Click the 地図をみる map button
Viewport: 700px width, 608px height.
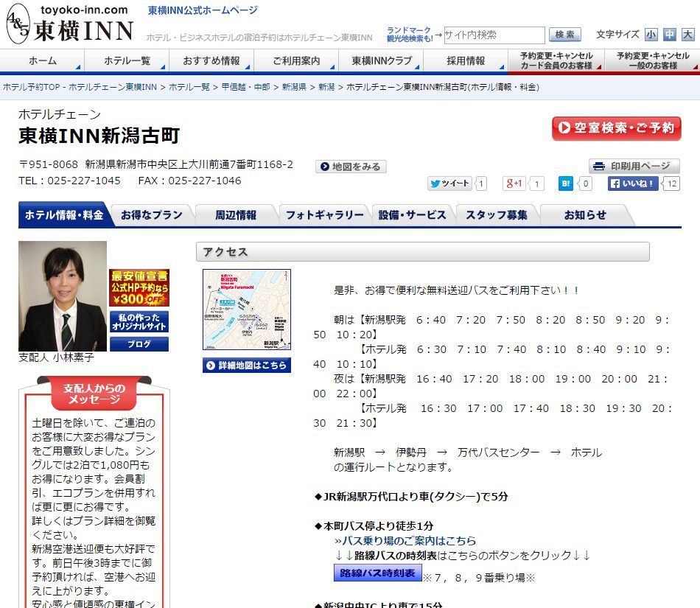point(351,167)
